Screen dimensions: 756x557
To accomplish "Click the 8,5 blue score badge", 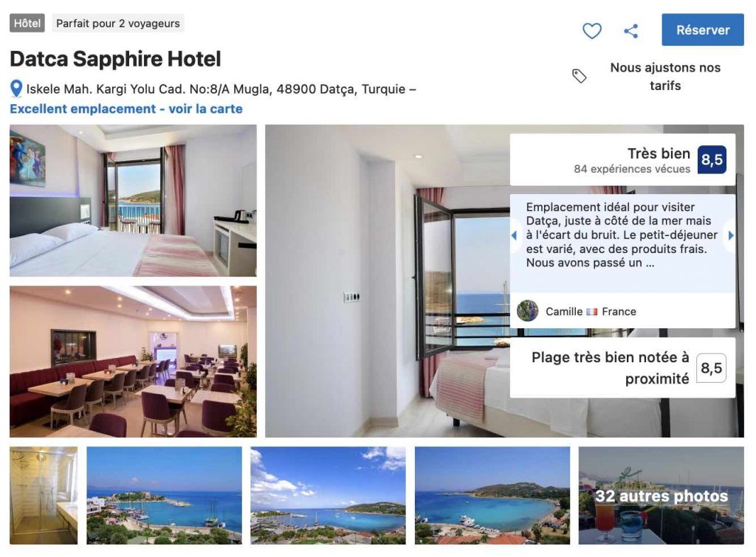I will point(712,159).
